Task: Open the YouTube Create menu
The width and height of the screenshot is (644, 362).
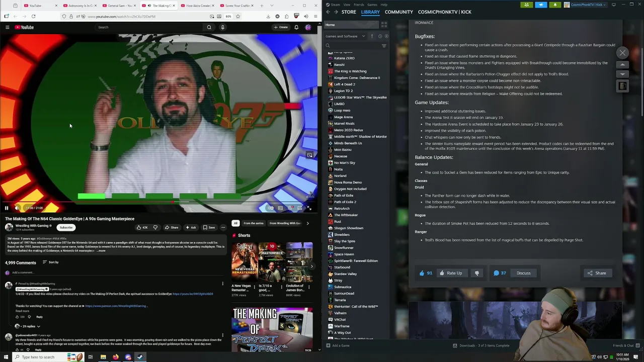Action: (281, 27)
